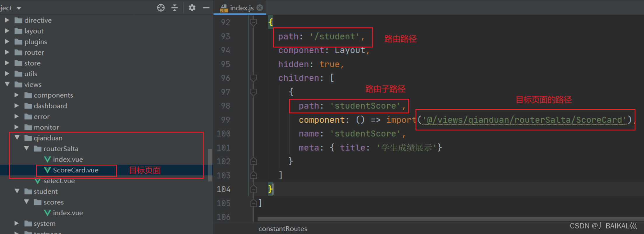Click the project tree vertical scrollbar
The image size is (644, 234).
[210, 165]
